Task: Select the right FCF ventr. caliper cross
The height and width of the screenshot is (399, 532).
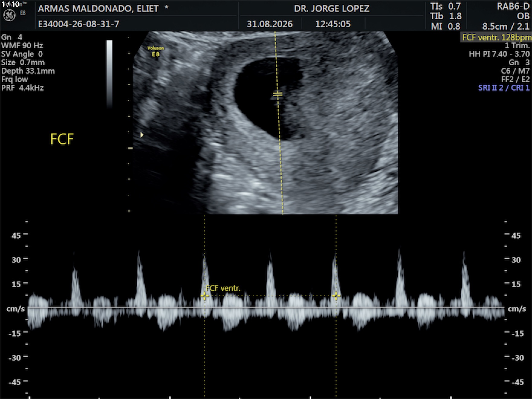Action: tap(336, 296)
